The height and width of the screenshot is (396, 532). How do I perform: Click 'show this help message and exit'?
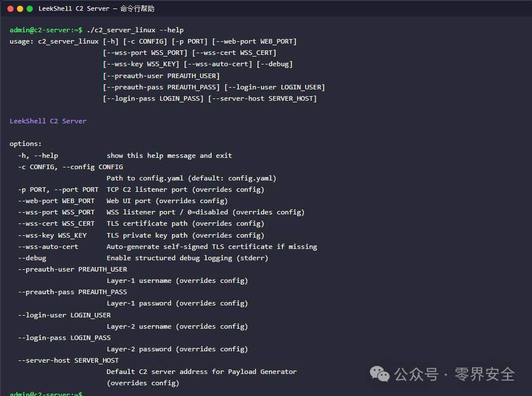169,156
